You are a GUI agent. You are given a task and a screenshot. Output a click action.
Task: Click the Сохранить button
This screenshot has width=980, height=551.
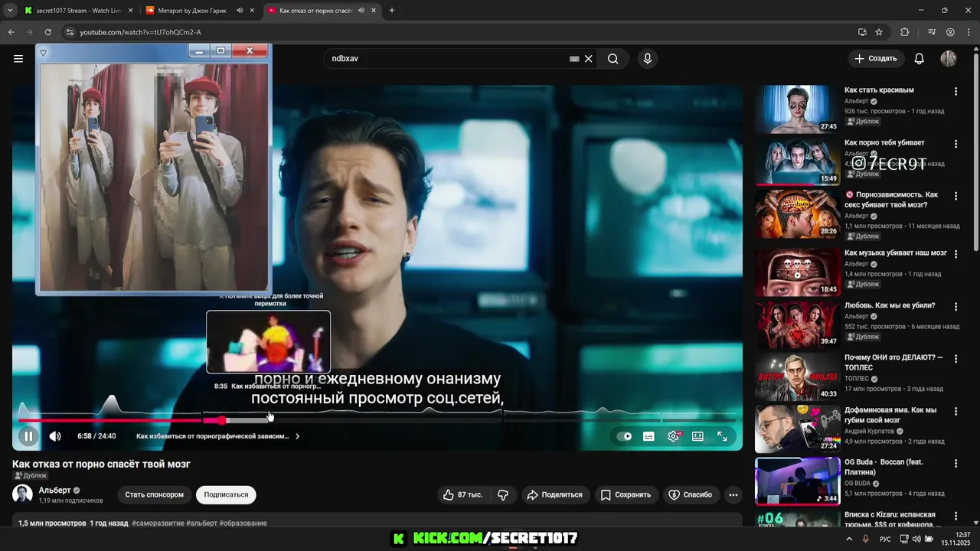pyautogui.click(x=626, y=495)
